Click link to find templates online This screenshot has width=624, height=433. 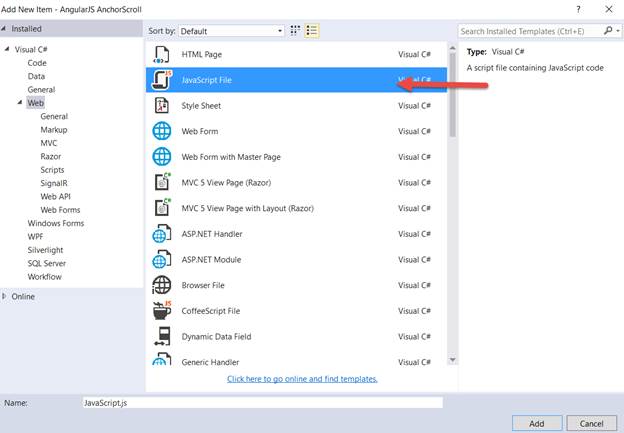tap(302, 379)
